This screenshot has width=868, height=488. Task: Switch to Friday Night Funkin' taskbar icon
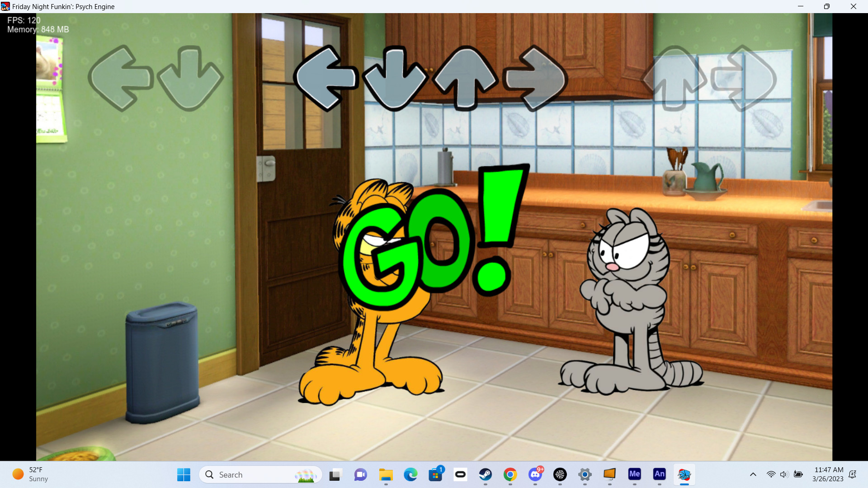point(684,474)
